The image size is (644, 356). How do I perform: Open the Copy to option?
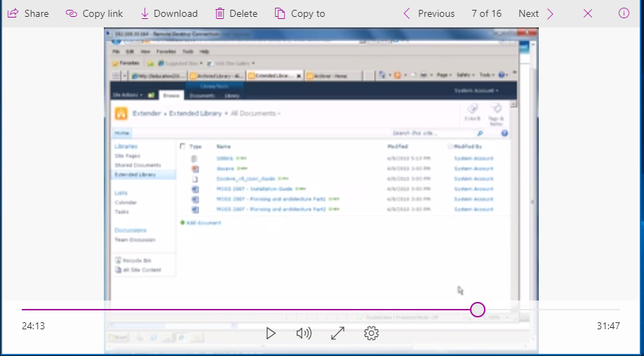coord(300,13)
